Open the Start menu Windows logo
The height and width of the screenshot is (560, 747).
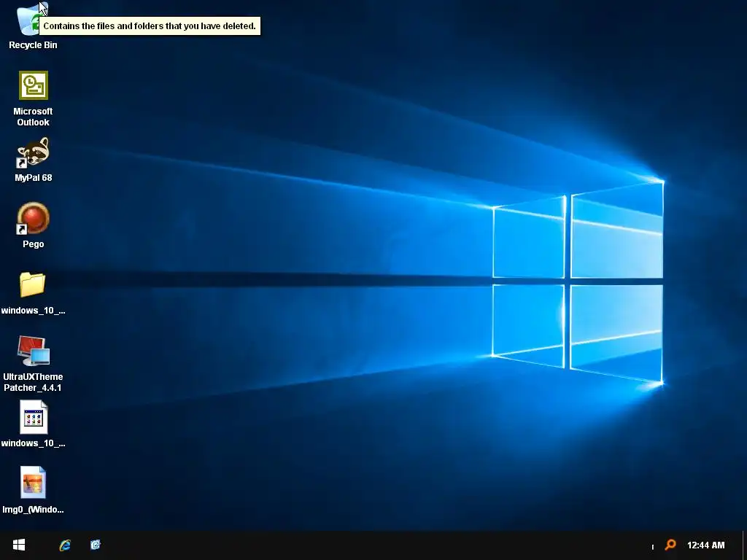18,545
